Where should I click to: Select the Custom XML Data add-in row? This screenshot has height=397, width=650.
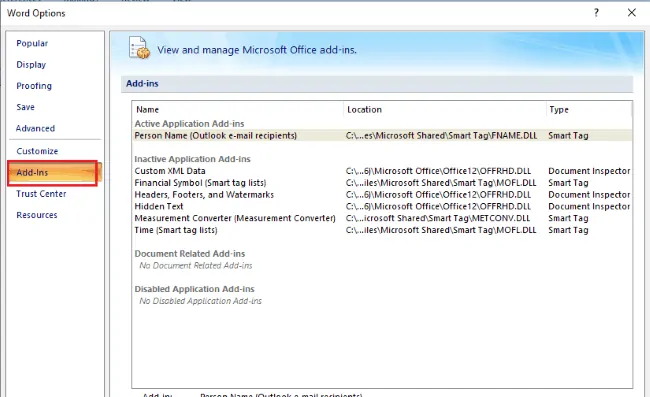382,171
